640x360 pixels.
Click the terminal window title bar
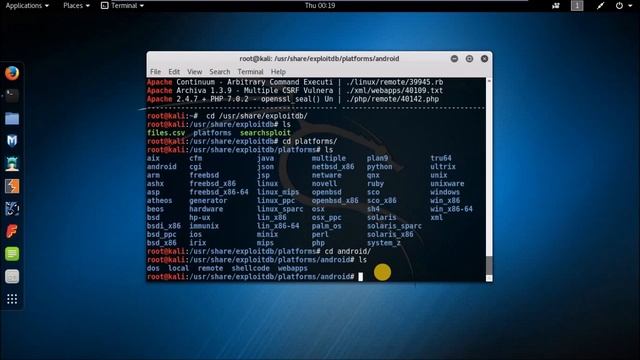(319, 59)
